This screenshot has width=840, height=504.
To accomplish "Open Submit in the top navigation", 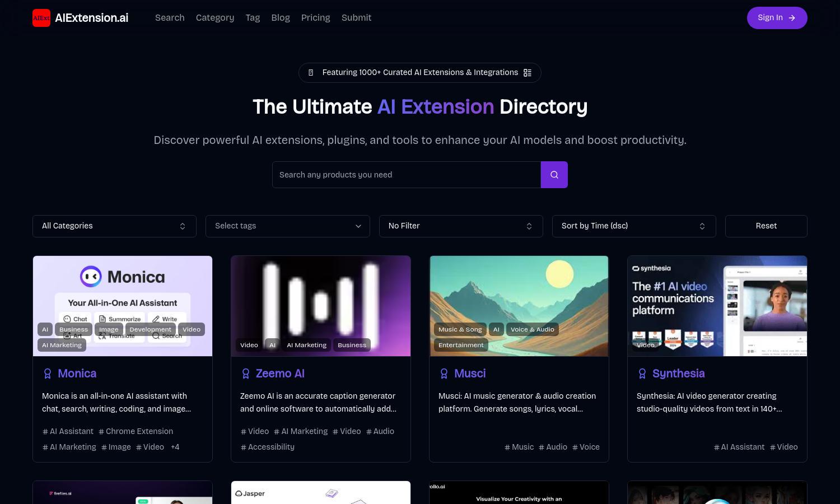I will point(356,18).
